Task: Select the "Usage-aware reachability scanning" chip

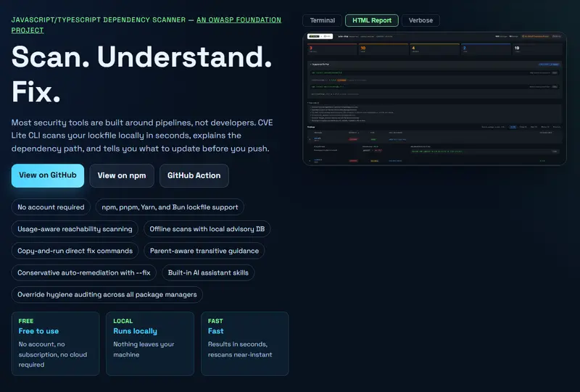Action: (75, 229)
